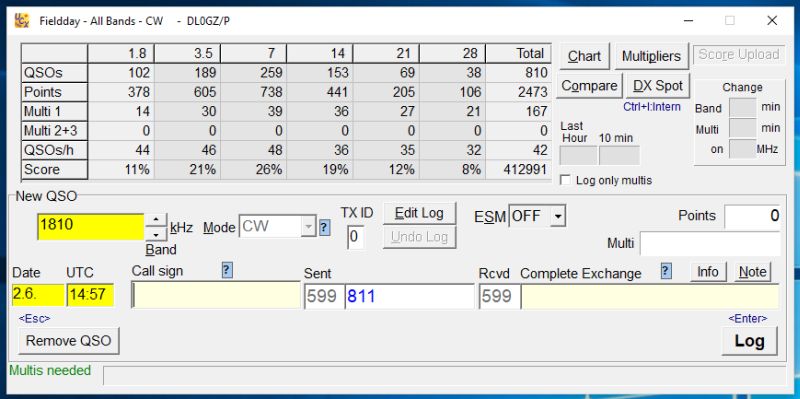Click the Edit Log button
Viewport: 800px width, 399px height.
tap(419, 213)
